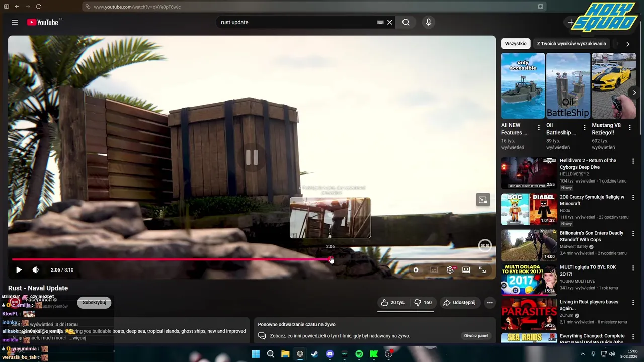The image size is (644, 362).
Task: Mute the video volume speaker icon
Action: click(x=36, y=270)
